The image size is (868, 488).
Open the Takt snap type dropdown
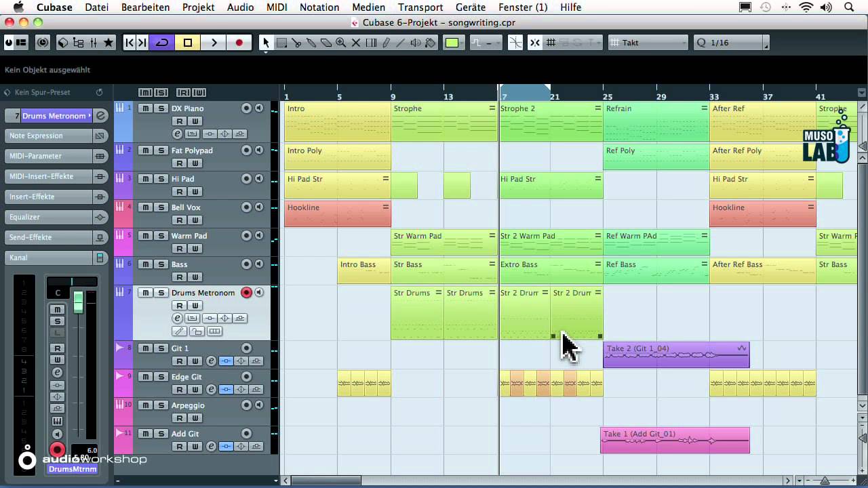pos(649,43)
